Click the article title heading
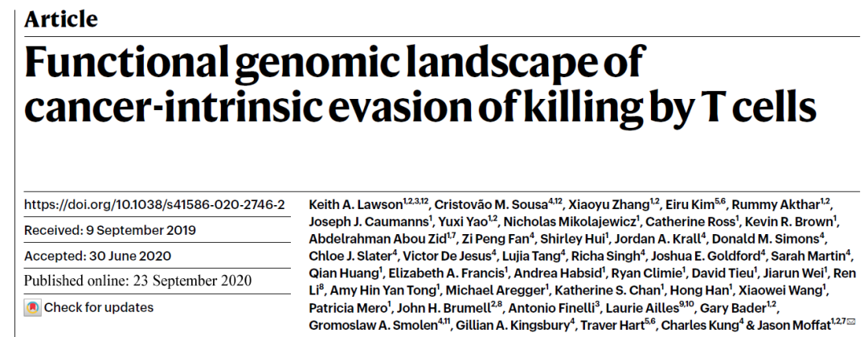This screenshot has height=337, width=868. (x=419, y=84)
